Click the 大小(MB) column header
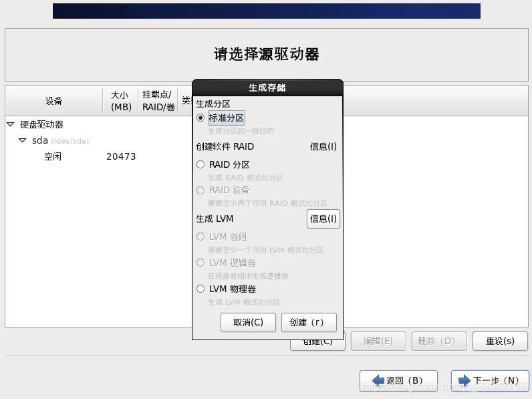532x399 pixels. [121, 101]
